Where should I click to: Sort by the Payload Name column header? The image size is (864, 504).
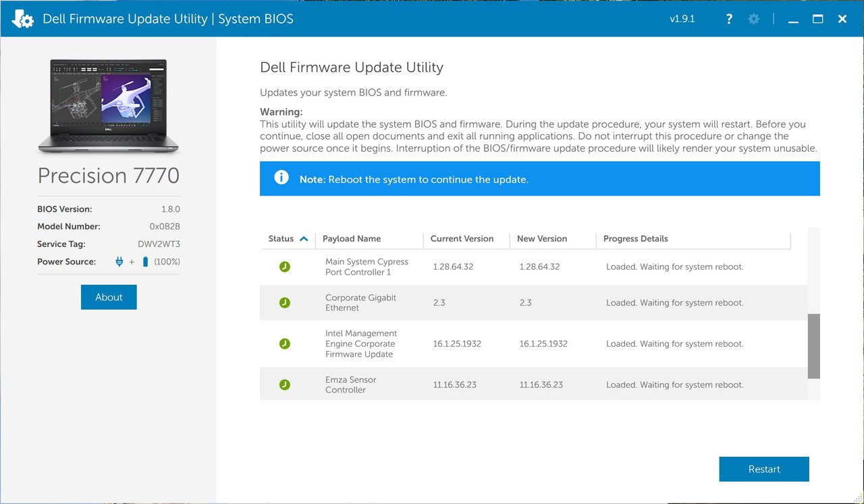tap(352, 239)
